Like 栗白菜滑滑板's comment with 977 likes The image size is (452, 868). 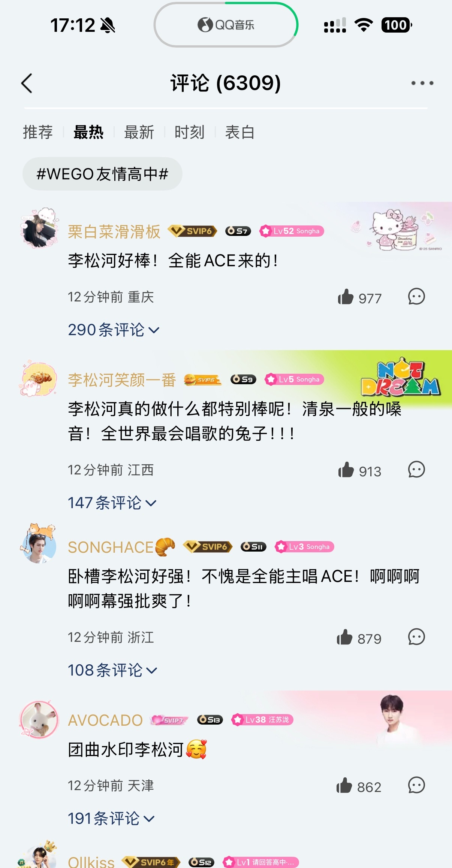(346, 297)
